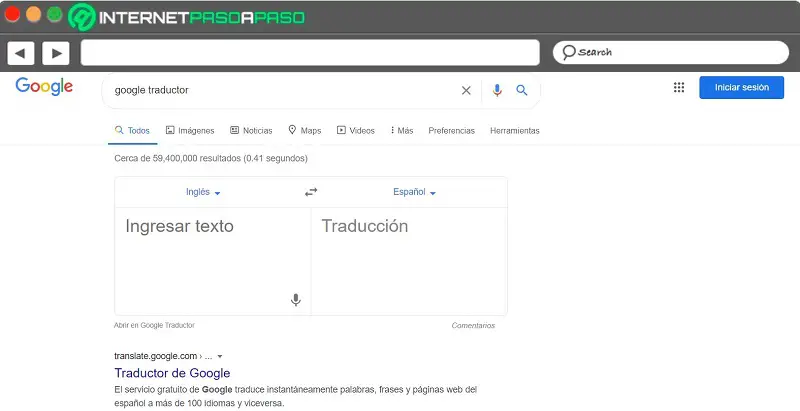Switch to the Noticias tab
This screenshot has width=800, height=411.
[x=251, y=131]
